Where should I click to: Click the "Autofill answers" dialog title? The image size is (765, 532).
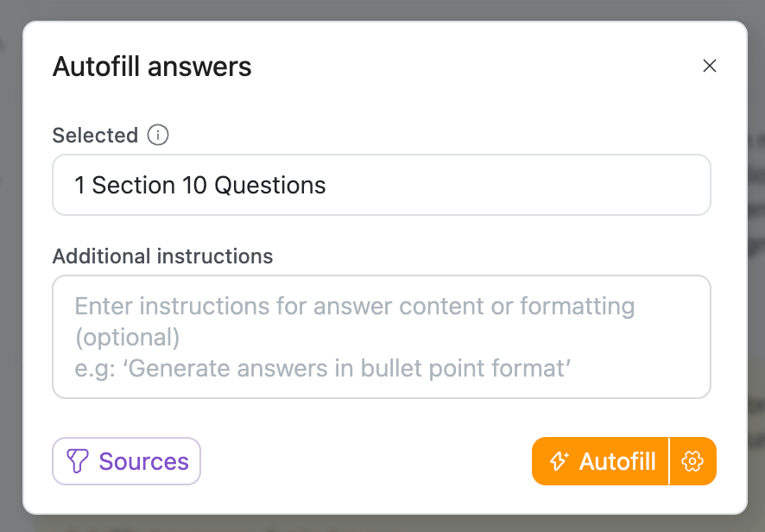pyautogui.click(x=152, y=66)
